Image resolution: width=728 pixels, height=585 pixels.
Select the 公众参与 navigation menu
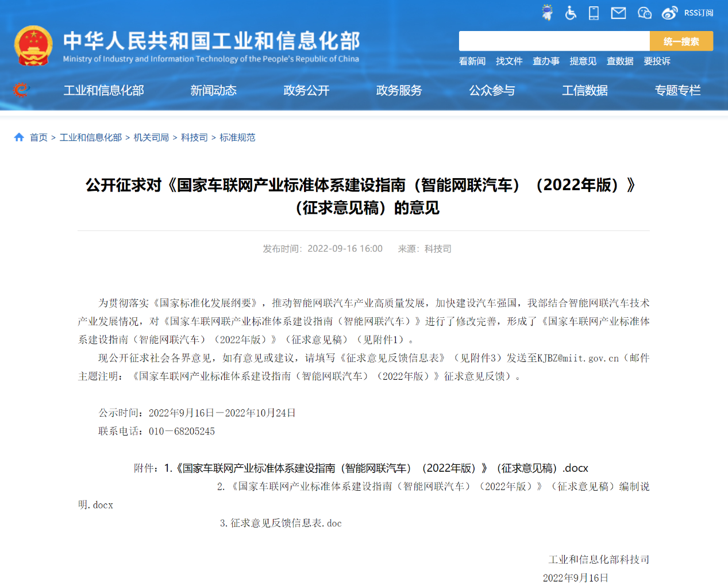click(492, 90)
